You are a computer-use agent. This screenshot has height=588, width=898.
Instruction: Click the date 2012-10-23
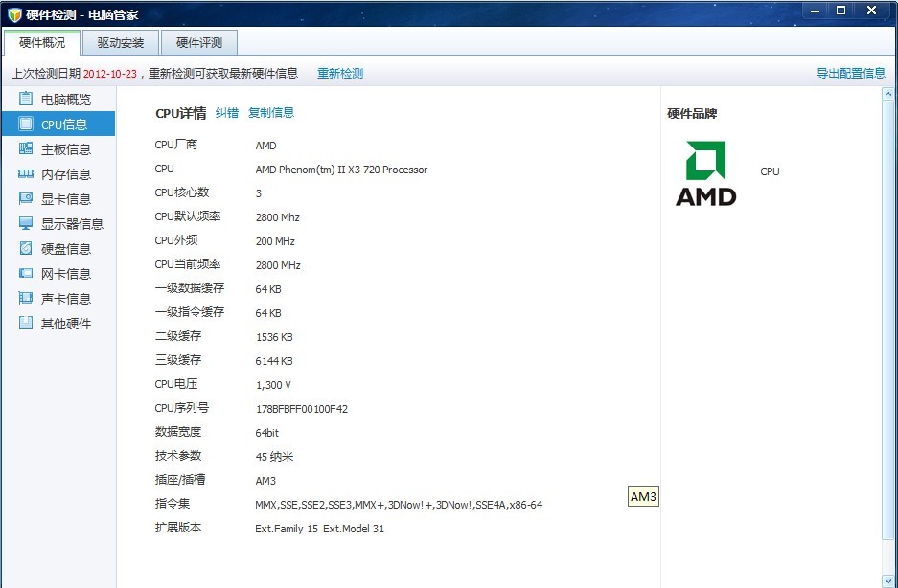pyautogui.click(x=110, y=74)
